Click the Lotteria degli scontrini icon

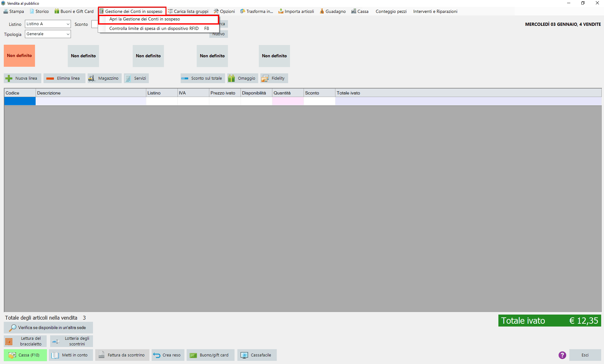[x=56, y=341]
